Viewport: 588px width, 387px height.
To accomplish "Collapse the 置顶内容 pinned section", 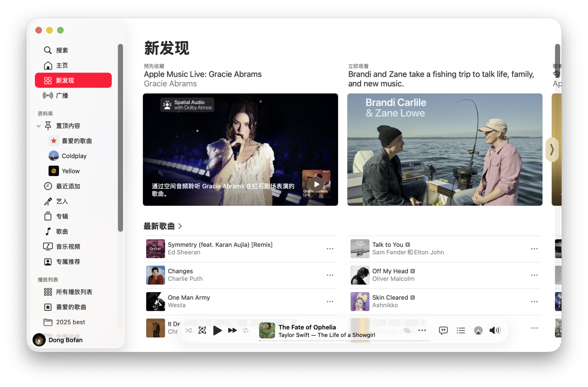I will (x=39, y=126).
